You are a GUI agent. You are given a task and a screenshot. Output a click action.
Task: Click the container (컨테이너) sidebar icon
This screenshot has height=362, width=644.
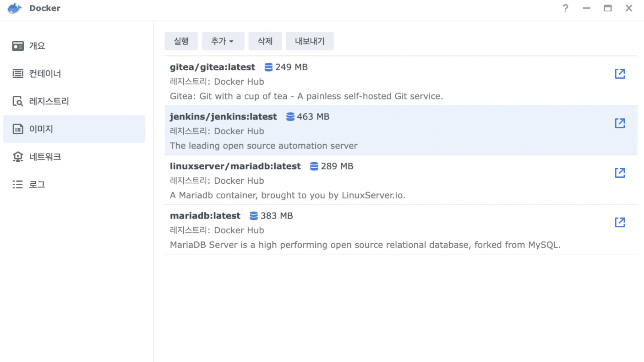[x=18, y=73]
